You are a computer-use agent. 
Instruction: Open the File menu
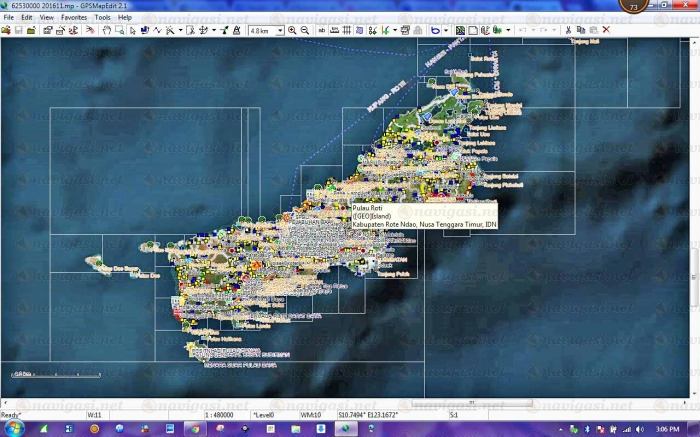click(x=8, y=17)
